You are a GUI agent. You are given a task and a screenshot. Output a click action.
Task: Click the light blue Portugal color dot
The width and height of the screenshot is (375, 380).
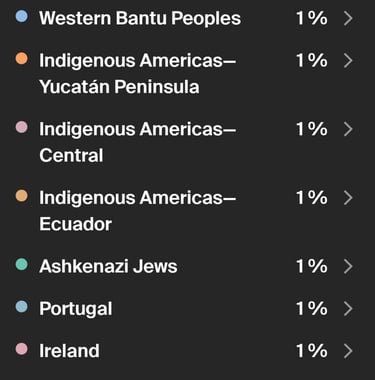click(x=22, y=307)
